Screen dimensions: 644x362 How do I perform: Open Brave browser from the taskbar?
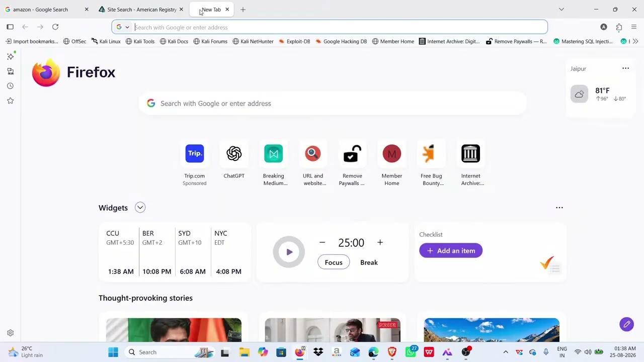coord(392,352)
